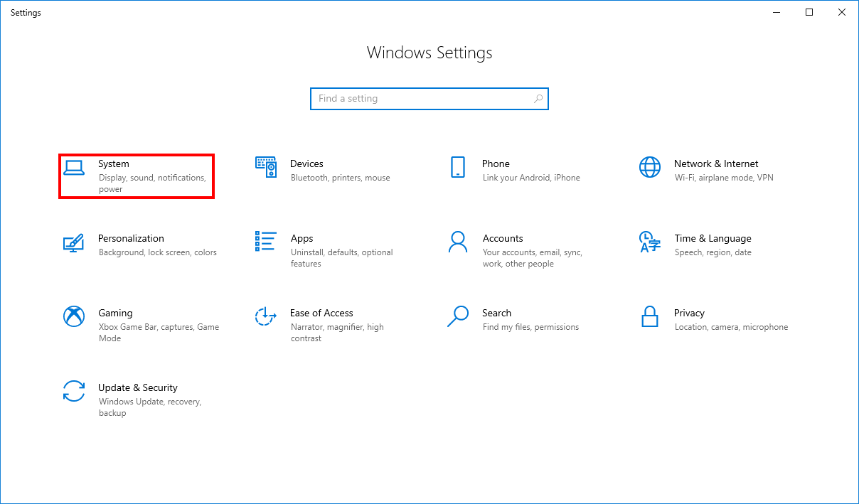This screenshot has height=504, width=859.
Task: Select the Search category magnifier icon
Action: tap(458, 316)
